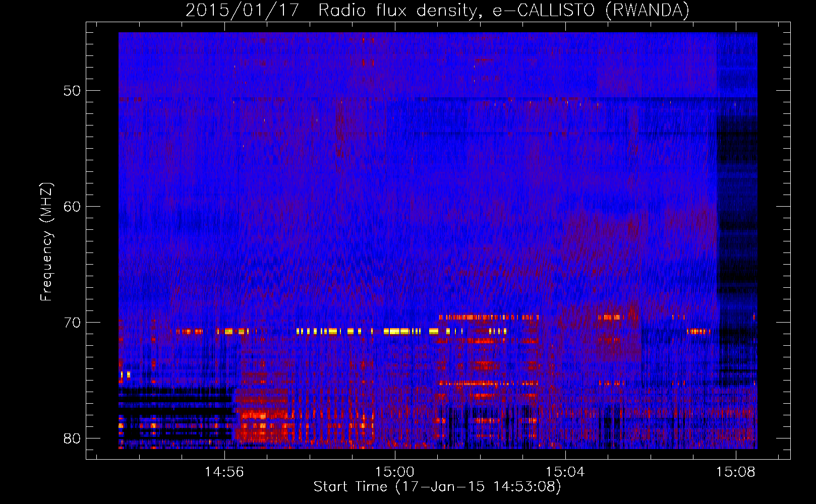Select the 14:56 time tick label
Screen dimensions: 816x504
coord(224,472)
